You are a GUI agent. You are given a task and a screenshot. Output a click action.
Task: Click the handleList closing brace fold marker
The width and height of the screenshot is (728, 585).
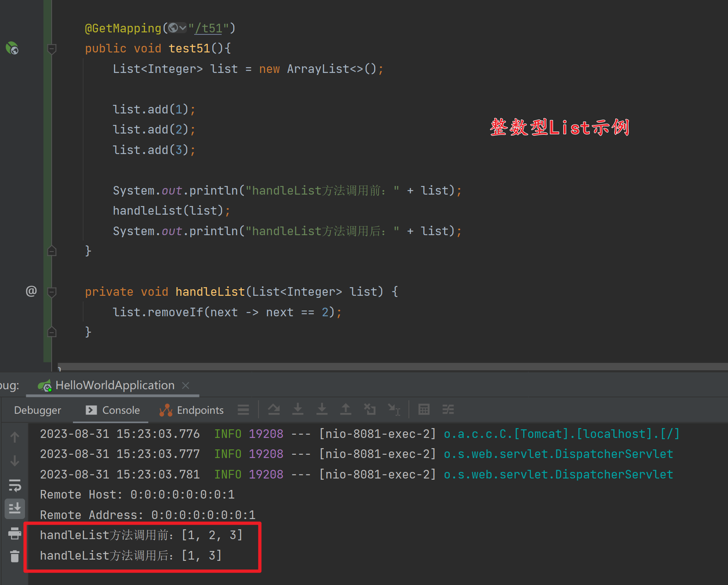[x=52, y=331]
